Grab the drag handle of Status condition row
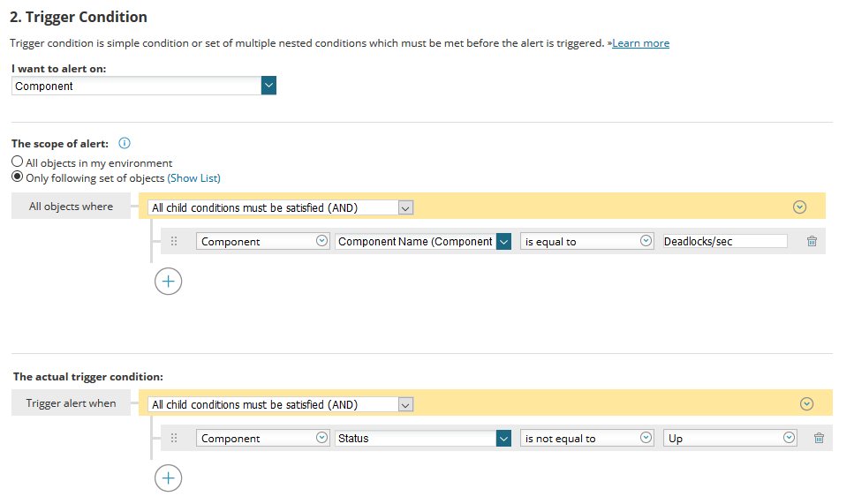 [174, 438]
